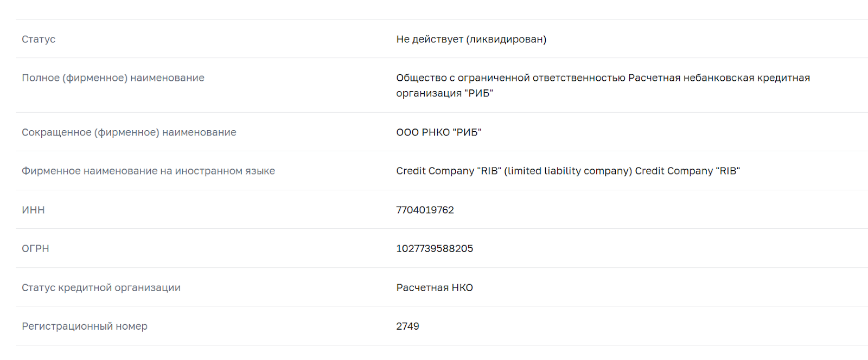868x360 pixels.
Task: Click the "ОГРН" row label
Action: point(35,248)
